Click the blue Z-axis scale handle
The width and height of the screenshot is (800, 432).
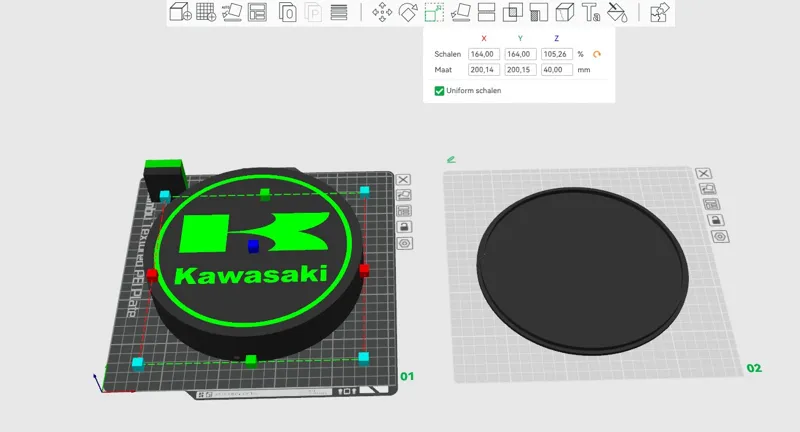pos(253,246)
